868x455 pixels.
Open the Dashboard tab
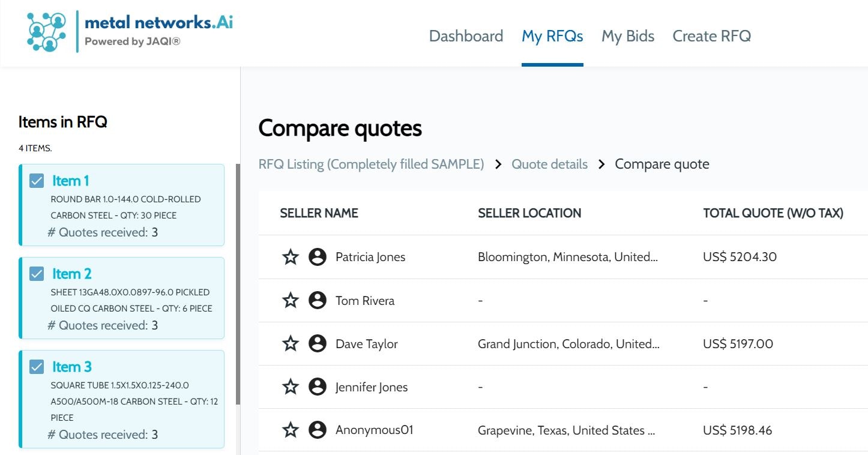tap(466, 36)
